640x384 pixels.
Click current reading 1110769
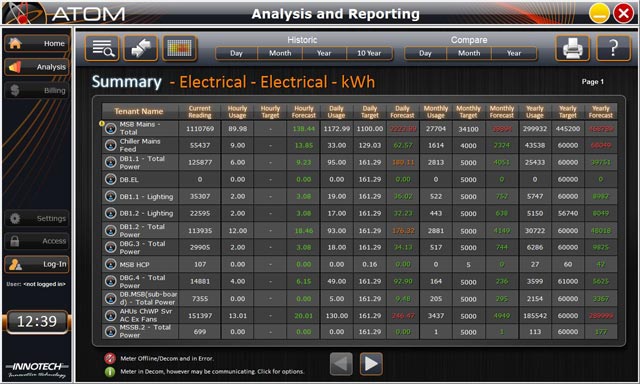click(200, 129)
